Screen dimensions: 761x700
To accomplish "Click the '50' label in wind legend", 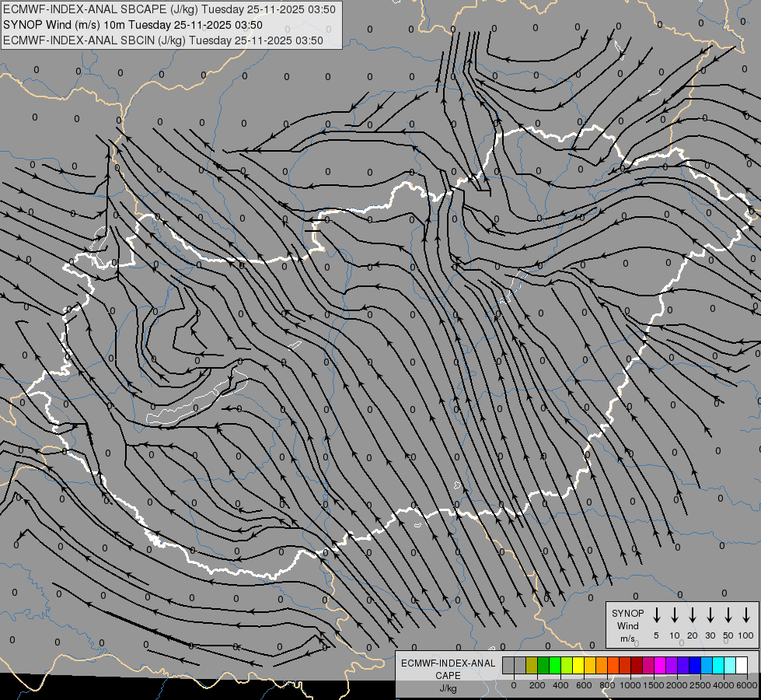I will click(x=728, y=635).
